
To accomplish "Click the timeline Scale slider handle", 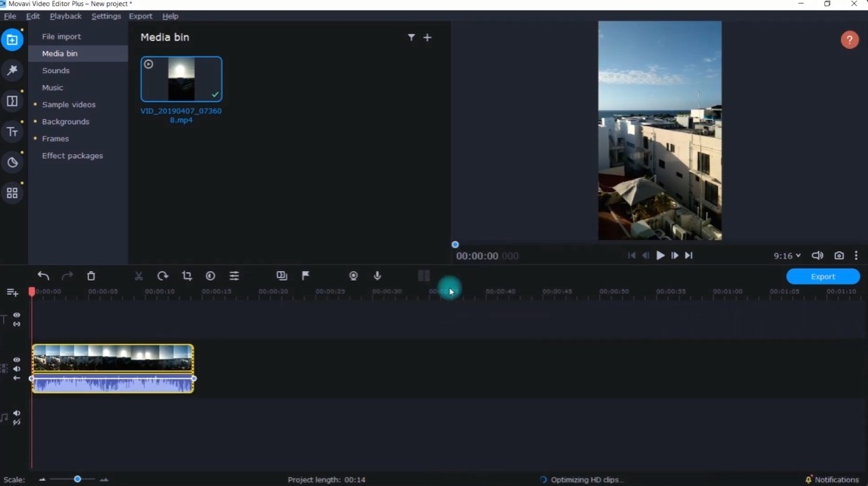I will [78, 479].
